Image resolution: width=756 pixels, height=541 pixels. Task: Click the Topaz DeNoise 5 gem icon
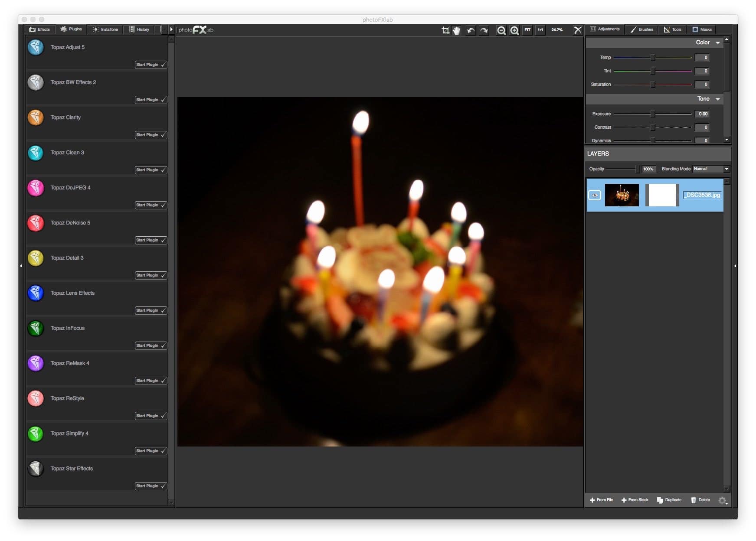pyautogui.click(x=36, y=223)
